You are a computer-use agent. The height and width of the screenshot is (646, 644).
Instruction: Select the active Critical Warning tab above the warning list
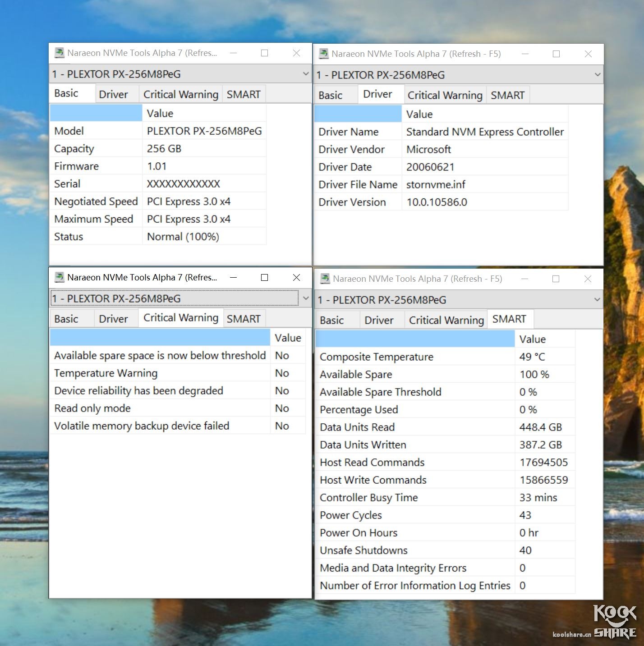181,318
